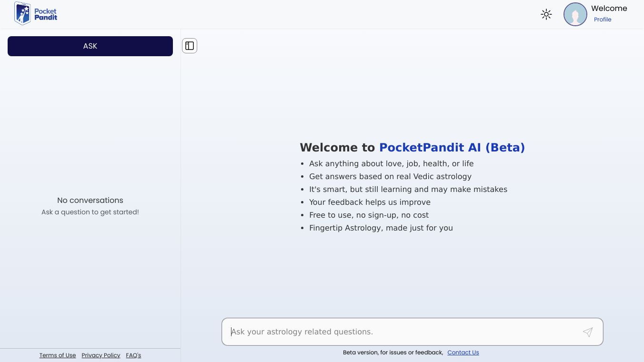Screen dimensions: 644x362
Task: Click the send message paper-plane icon
Action: pyautogui.click(x=588, y=332)
